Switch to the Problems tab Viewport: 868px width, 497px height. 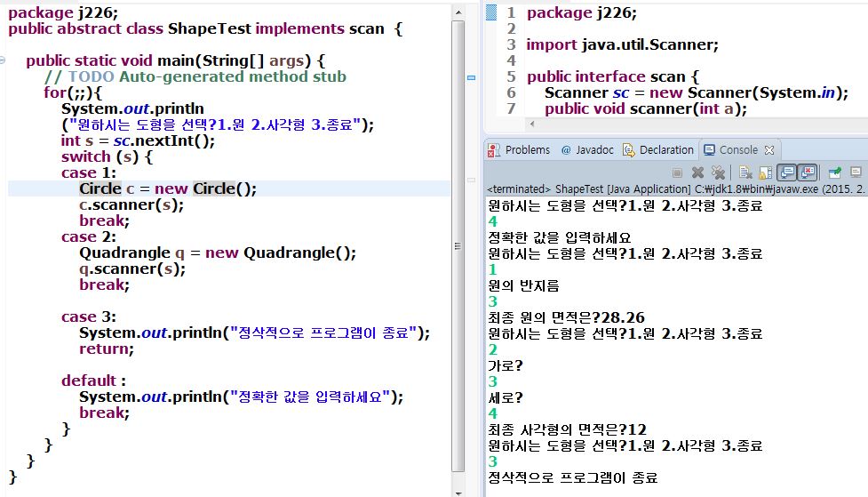(519, 149)
